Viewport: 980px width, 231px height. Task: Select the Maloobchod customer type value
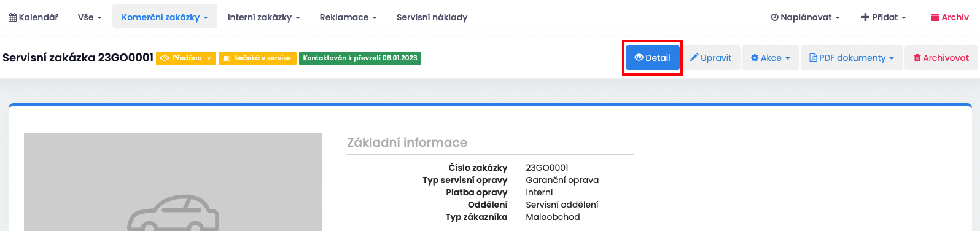pos(553,217)
